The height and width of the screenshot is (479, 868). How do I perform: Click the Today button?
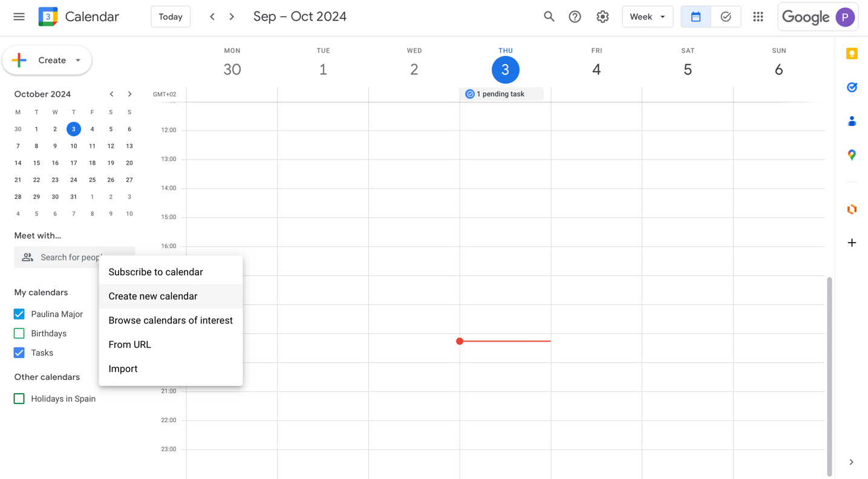pos(171,17)
